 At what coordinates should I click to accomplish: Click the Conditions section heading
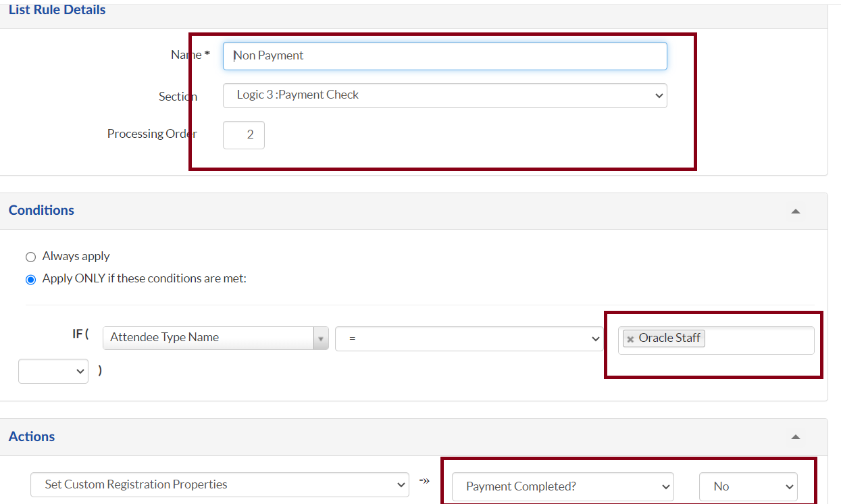point(41,210)
